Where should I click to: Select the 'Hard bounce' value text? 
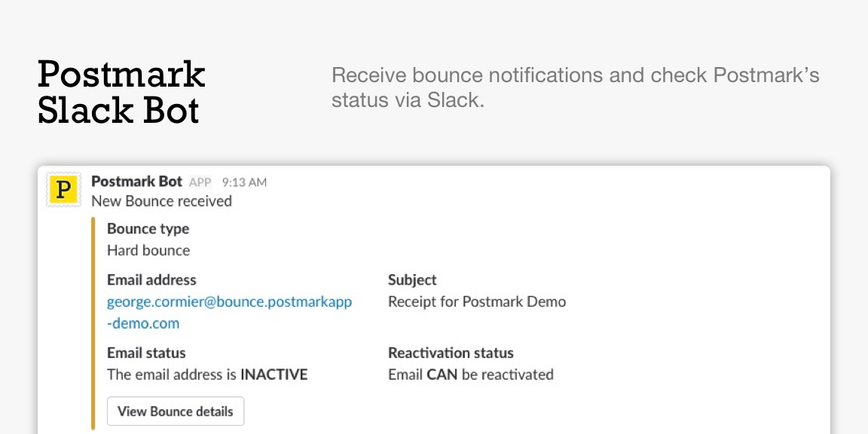148,250
